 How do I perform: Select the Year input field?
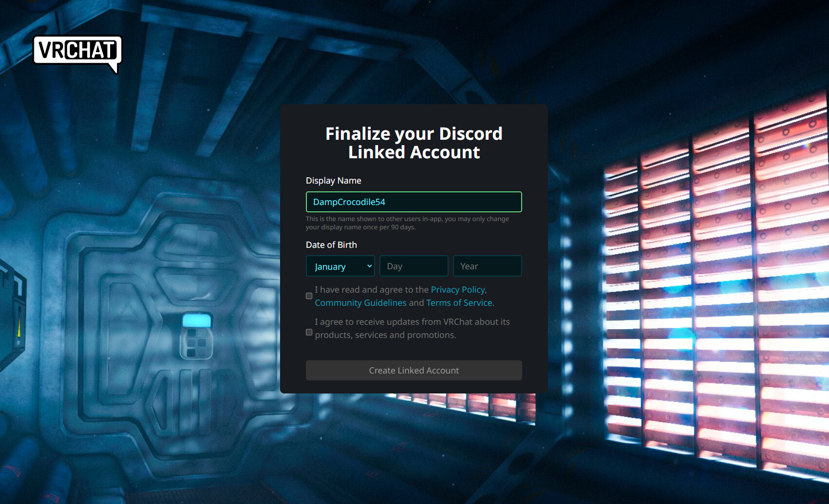tap(487, 266)
